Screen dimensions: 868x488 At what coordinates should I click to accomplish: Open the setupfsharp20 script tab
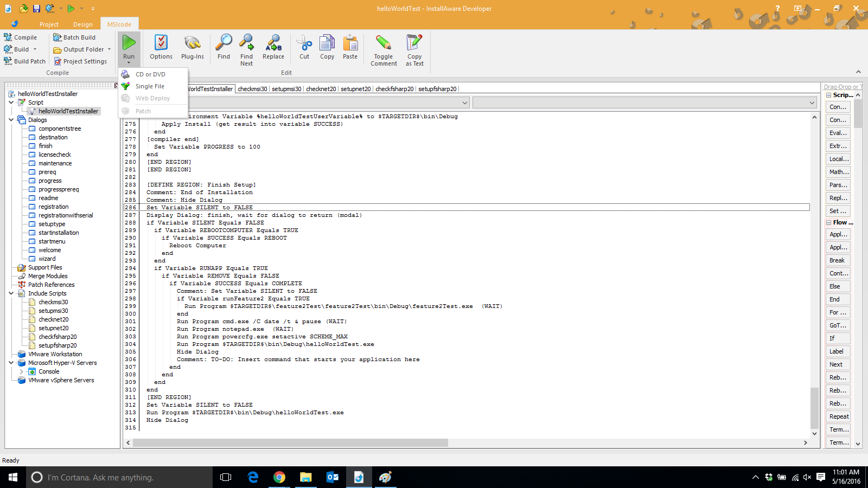click(437, 89)
